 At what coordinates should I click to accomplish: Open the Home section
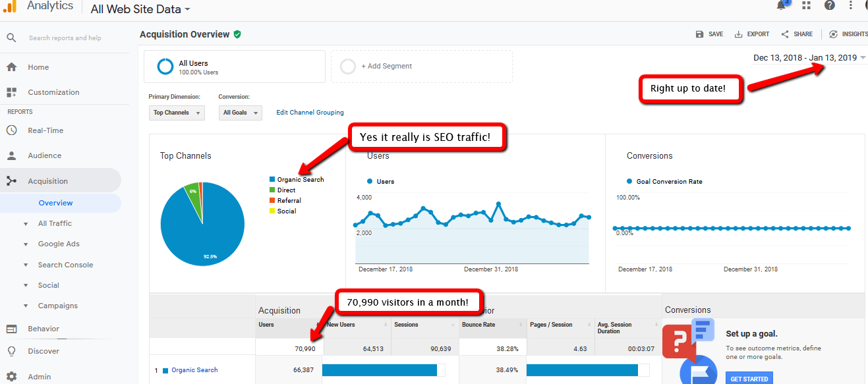38,67
